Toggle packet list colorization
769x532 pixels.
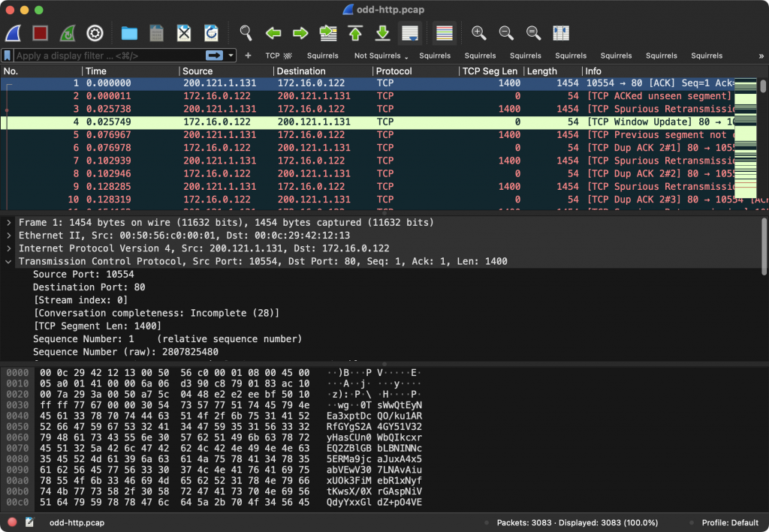coord(445,33)
